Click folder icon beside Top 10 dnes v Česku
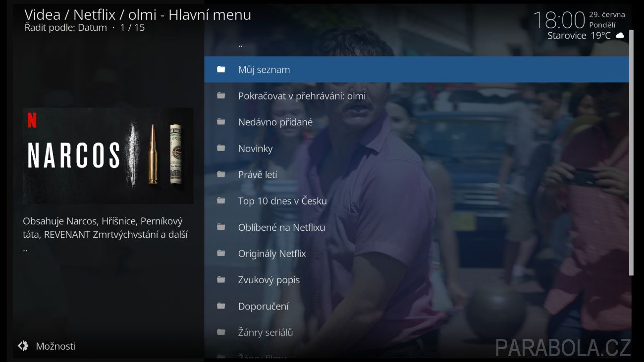The image size is (644, 362). click(221, 201)
